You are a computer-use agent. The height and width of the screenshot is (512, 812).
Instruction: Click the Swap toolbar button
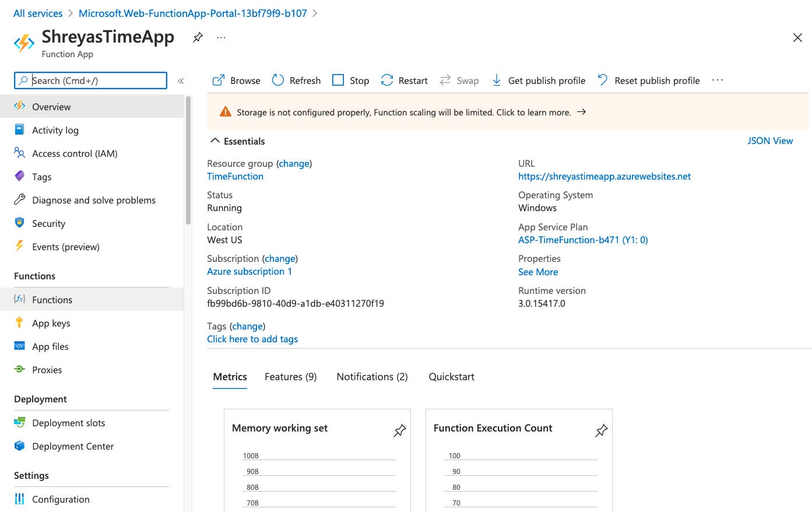[459, 80]
